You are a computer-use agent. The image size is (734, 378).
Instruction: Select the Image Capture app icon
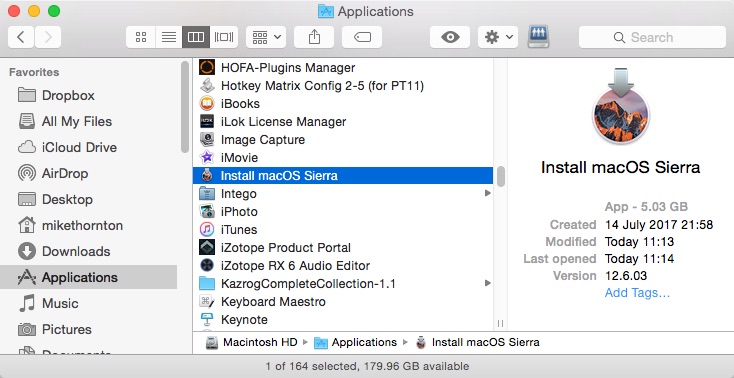pyautogui.click(x=206, y=140)
